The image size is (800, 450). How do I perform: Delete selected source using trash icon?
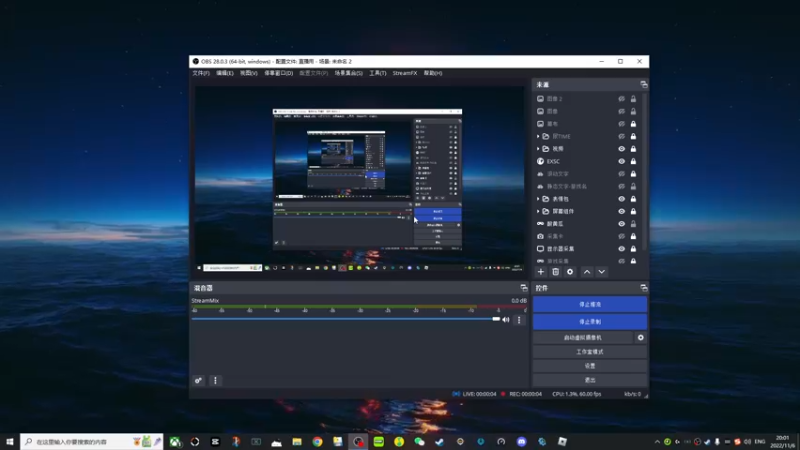556,272
